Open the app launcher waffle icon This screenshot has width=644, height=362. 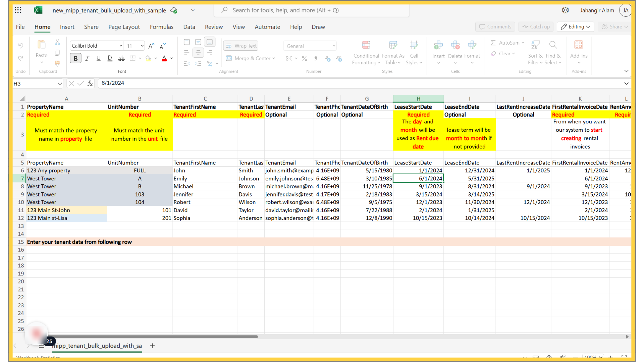point(18,10)
